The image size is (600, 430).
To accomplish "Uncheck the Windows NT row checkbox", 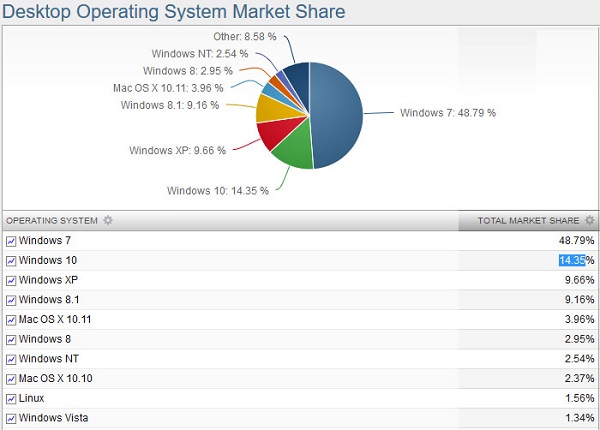I will pos(11,359).
